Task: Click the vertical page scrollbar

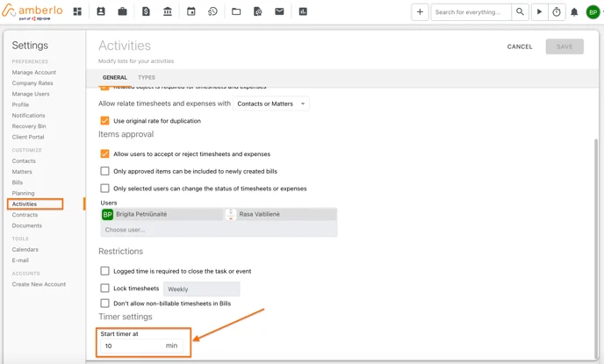Action: [x=596, y=248]
